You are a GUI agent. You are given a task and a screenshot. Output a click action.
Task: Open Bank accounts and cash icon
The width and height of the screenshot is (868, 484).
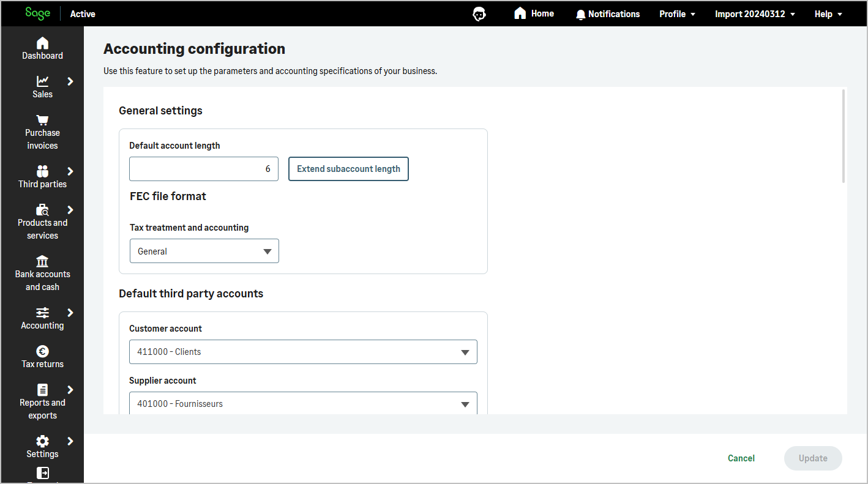coord(42,261)
